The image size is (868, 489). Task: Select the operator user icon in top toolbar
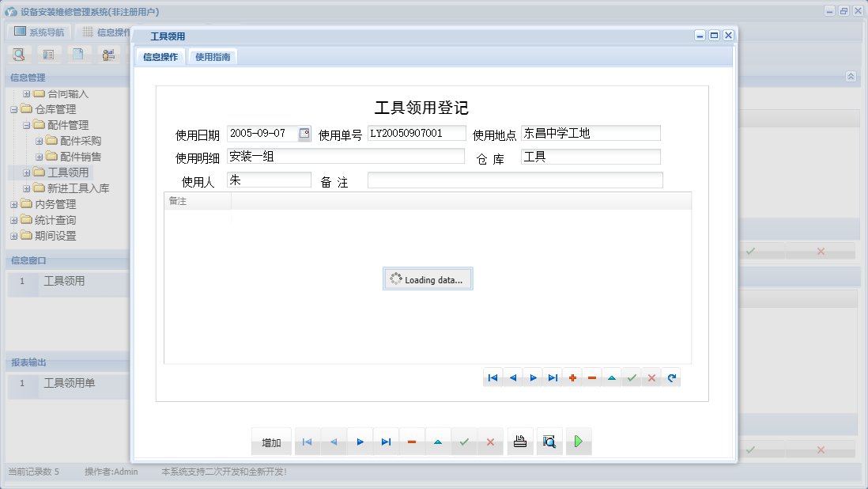(x=108, y=54)
